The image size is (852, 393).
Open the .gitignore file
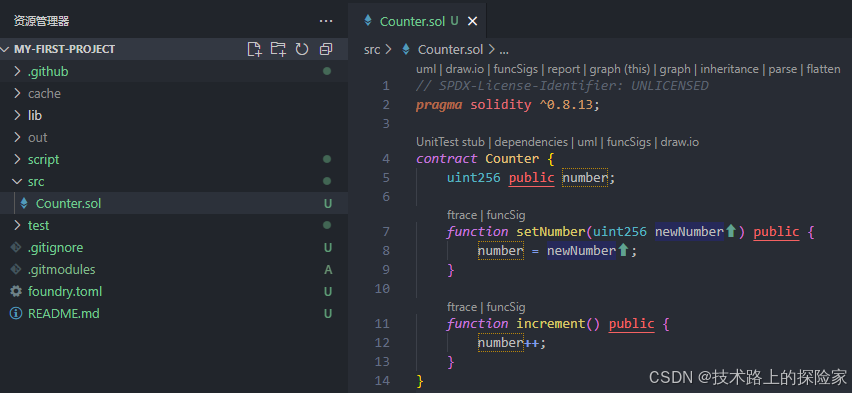(x=55, y=247)
